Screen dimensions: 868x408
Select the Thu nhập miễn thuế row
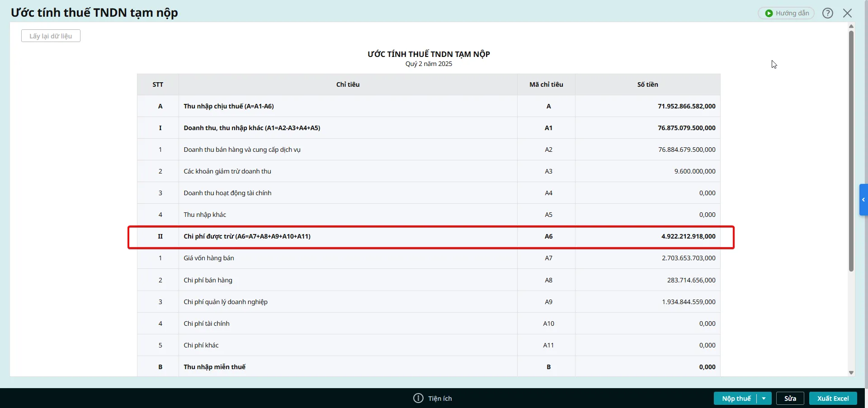point(429,366)
